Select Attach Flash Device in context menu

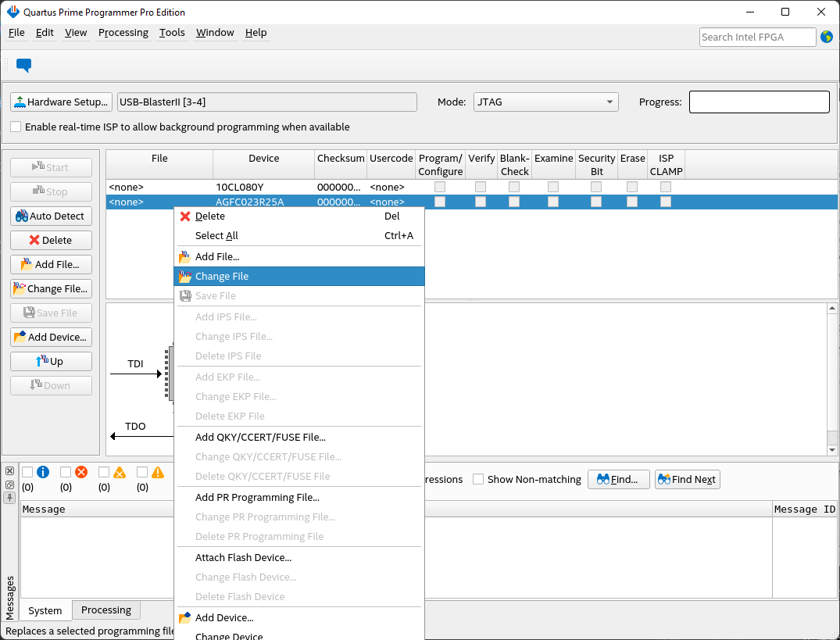243,557
